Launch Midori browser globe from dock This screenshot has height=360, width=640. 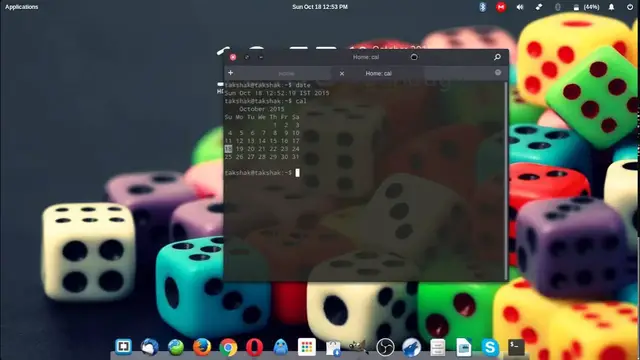pos(176,347)
